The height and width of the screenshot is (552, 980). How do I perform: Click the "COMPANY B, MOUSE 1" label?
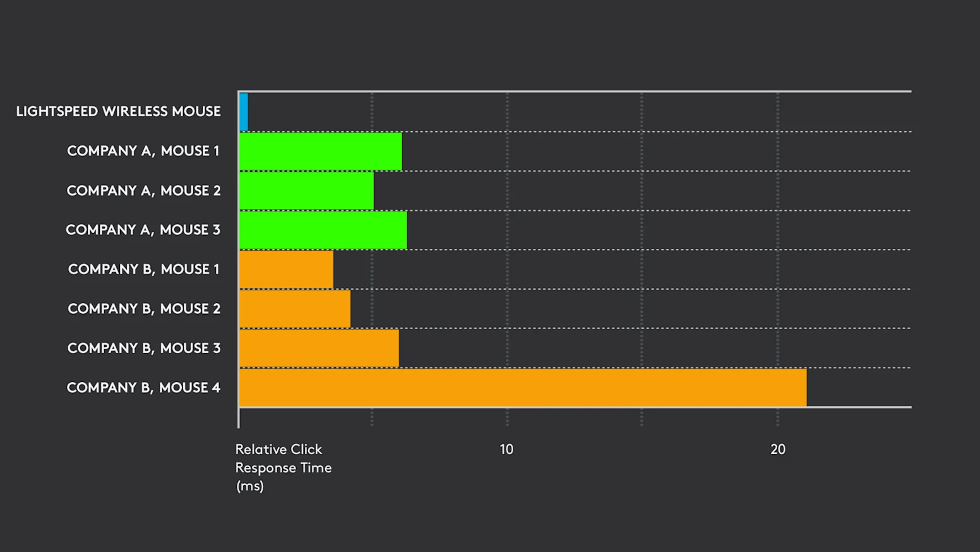[143, 270]
